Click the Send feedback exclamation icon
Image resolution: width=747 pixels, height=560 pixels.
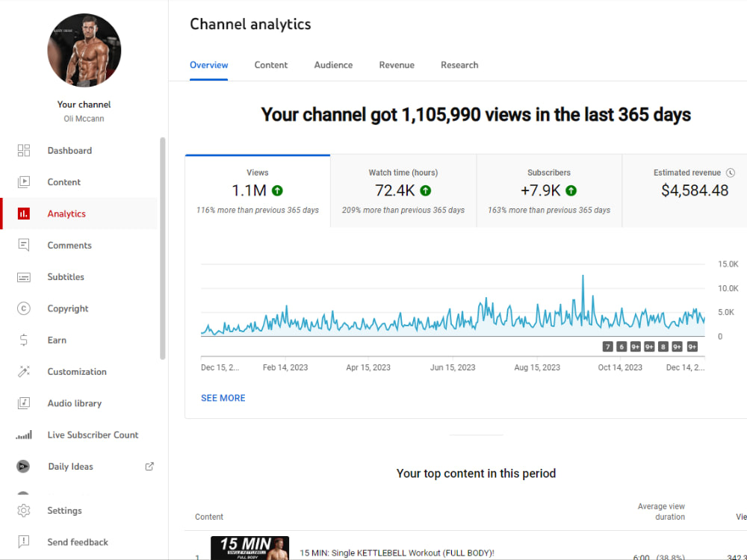click(x=23, y=542)
